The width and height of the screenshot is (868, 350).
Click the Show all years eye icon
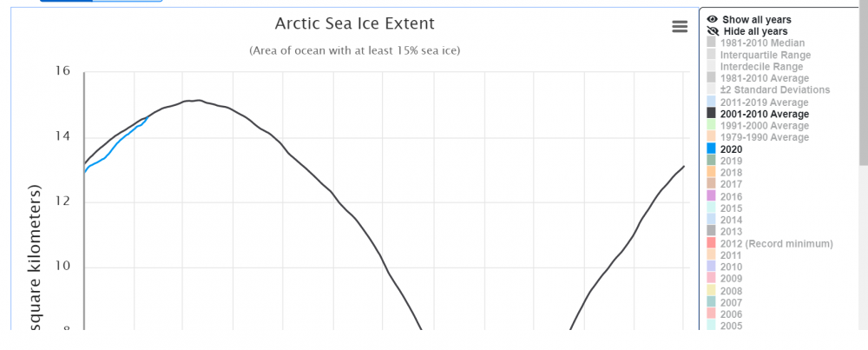[713, 19]
